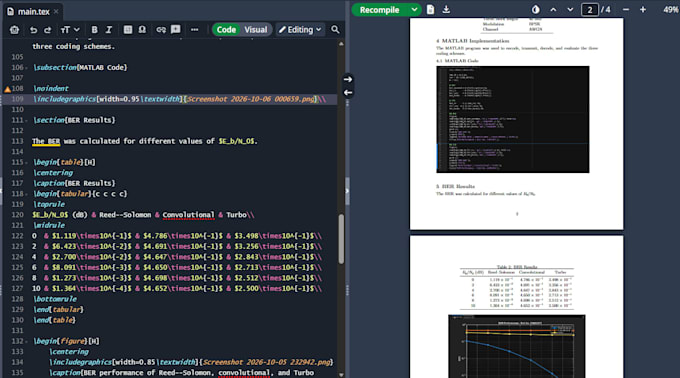Open the Overleaf toolbar home icon
Screen dimensions: 680x378
tap(14, 29)
